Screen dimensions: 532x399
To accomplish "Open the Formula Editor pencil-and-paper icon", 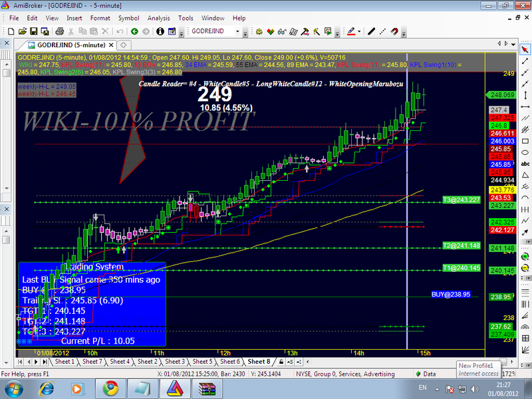I will (x=293, y=31).
